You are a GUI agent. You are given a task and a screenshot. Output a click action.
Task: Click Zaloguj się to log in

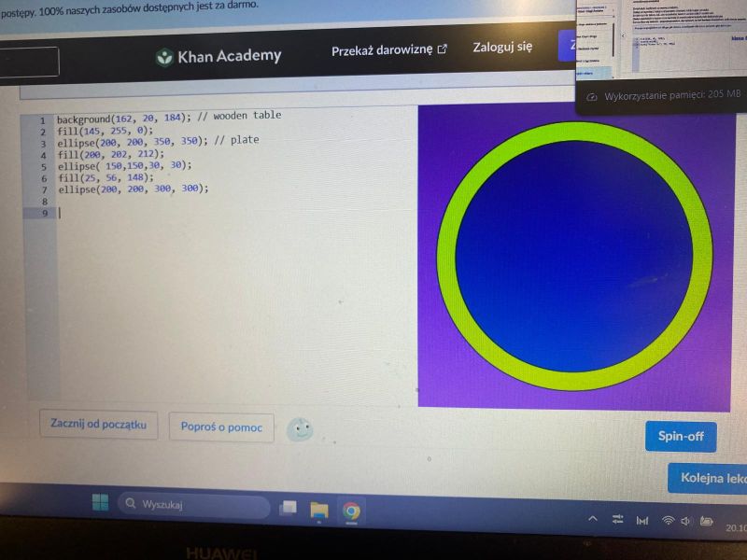[502, 47]
